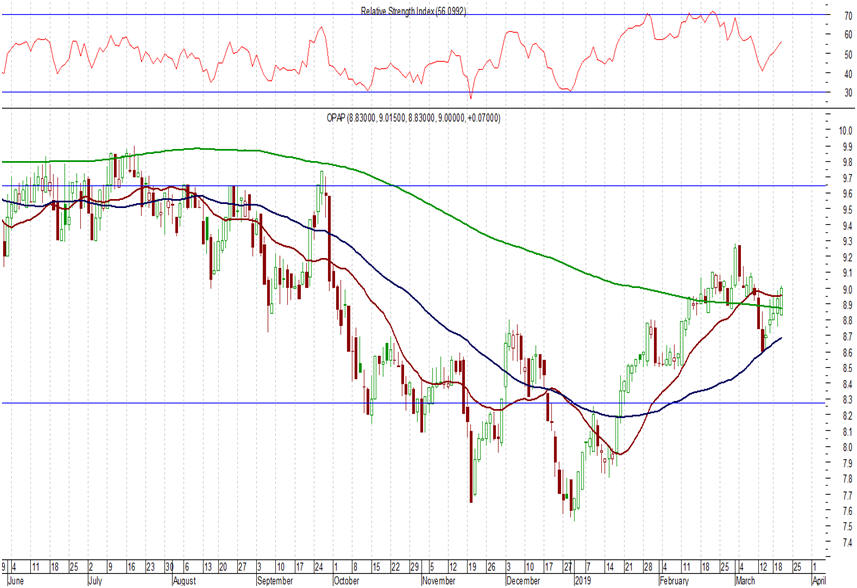Screen dimensions: 857x588
Task: Click the OPAP price data title text
Action: pyautogui.click(x=413, y=117)
